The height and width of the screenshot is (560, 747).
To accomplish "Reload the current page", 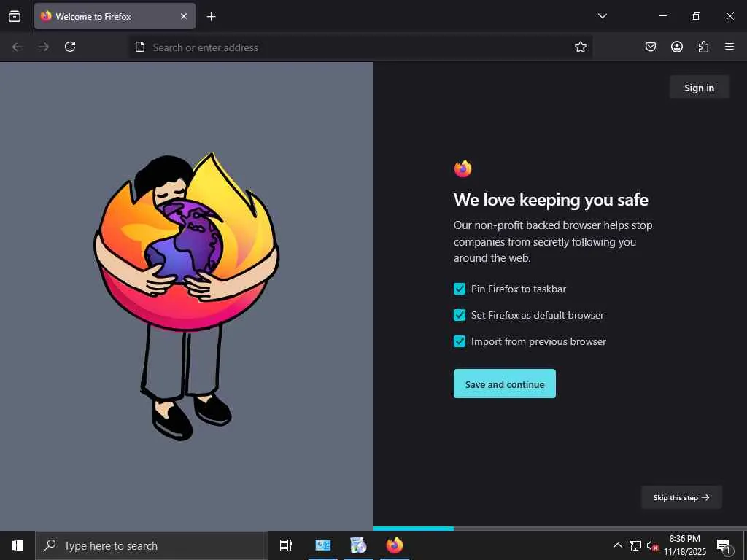I will point(70,47).
